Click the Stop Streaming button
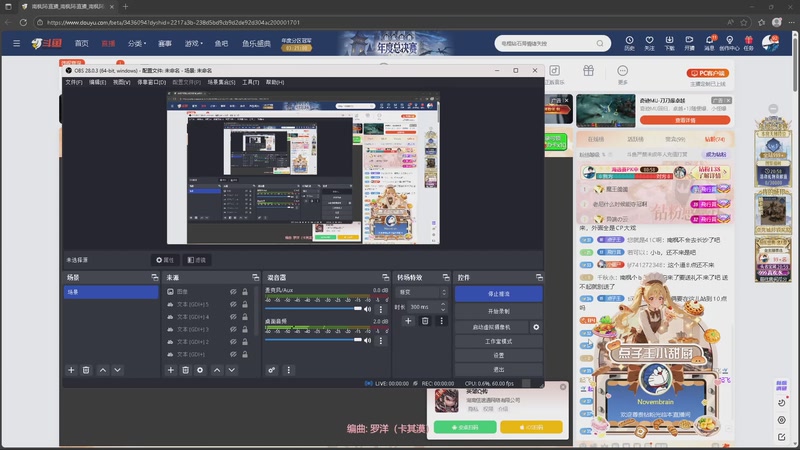800x450 pixels. [498, 294]
